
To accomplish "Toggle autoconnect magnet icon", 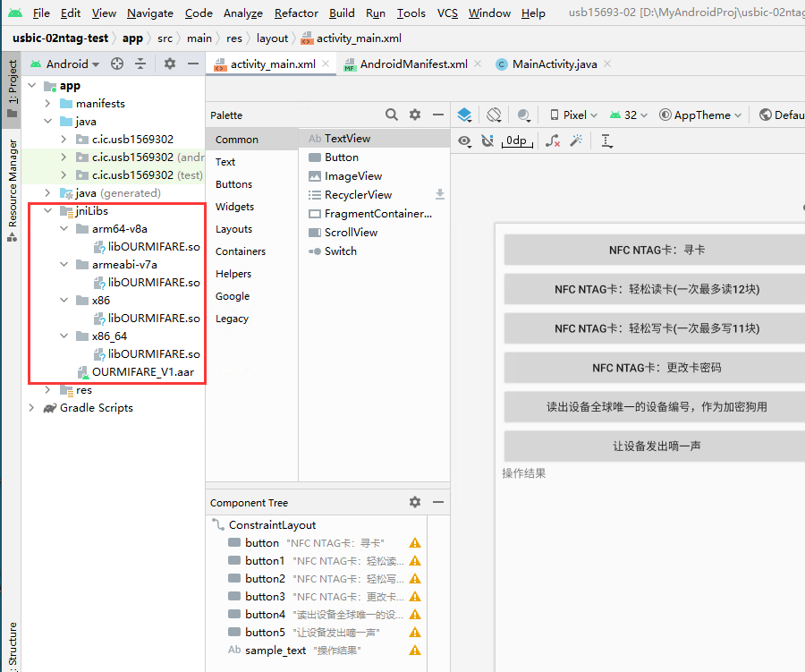I will [x=487, y=140].
